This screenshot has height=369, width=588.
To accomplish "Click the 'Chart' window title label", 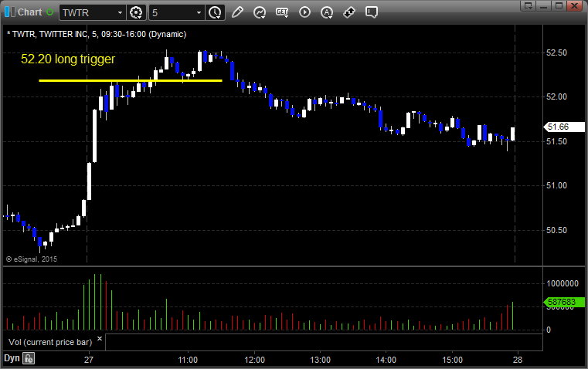I will [x=29, y=12].
